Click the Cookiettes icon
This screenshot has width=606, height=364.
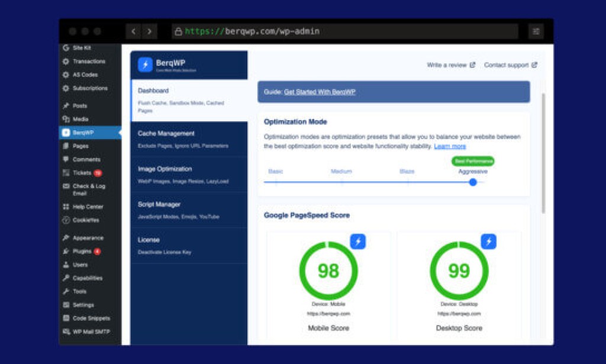66,220
